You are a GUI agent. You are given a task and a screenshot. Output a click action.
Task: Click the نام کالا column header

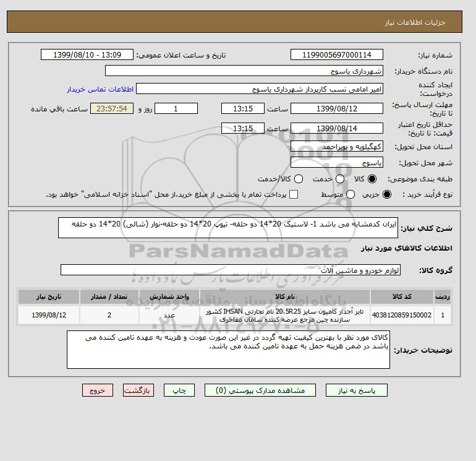(x=285, y=296)
